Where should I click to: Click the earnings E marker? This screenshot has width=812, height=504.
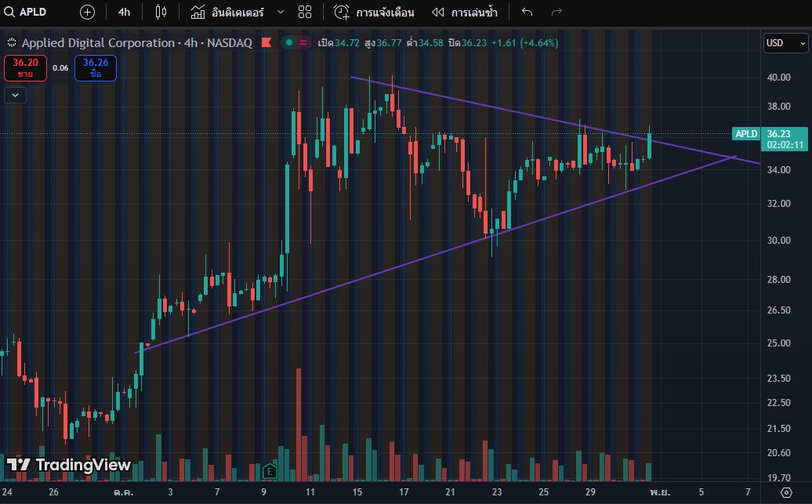270,471
